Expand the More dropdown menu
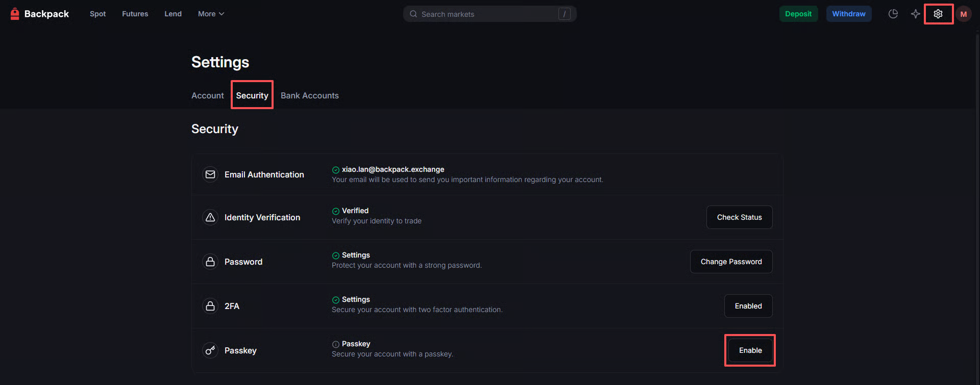980x385 pixels. click(211, 14)
